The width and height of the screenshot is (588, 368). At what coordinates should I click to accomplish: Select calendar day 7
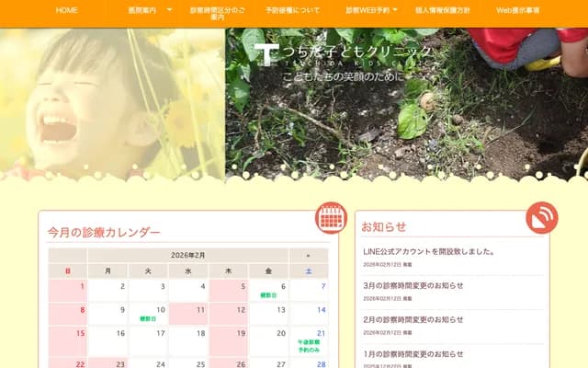coord(309,291)
